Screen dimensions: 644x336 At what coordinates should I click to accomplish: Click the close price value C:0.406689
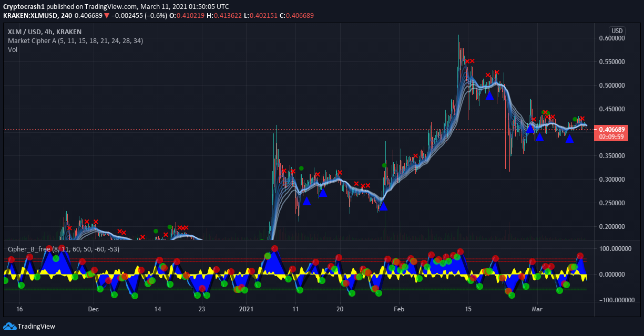297,15
